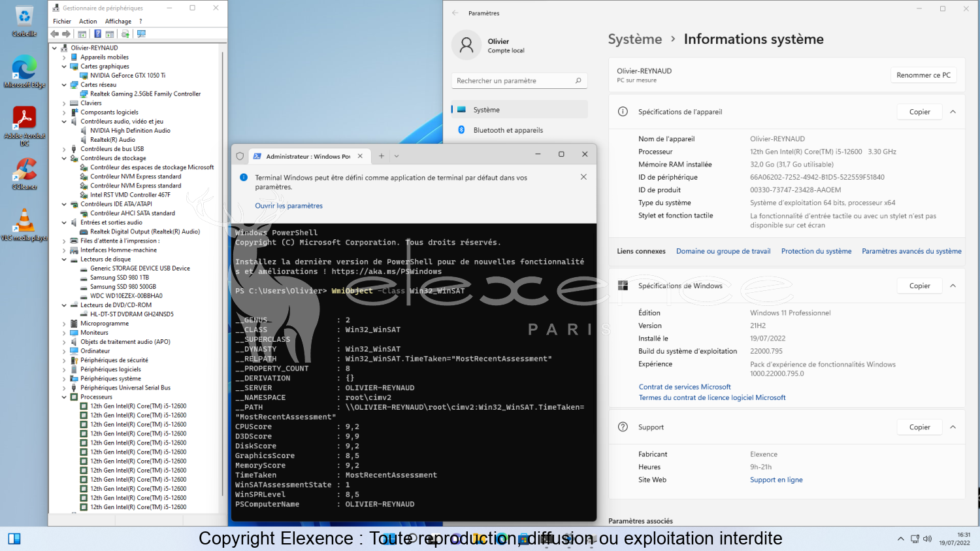Click the Renommer ce PC button
Screen dimensions: 980x551
tap(924, 75)
